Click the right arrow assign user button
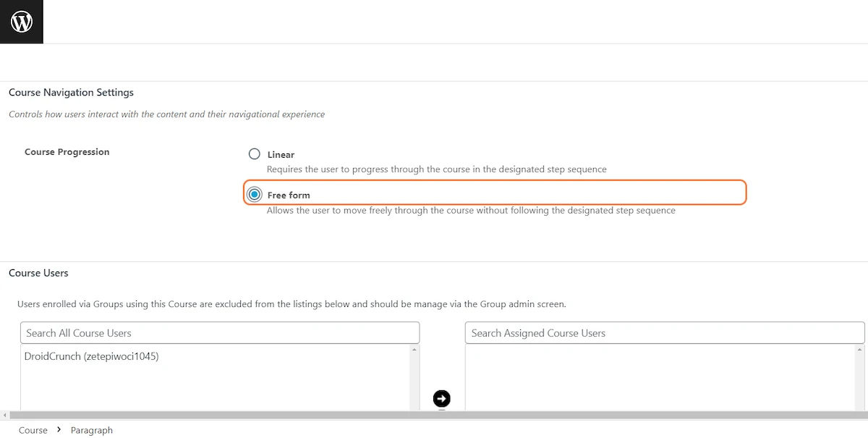This screenshot has width=868, height=438. 441,398
